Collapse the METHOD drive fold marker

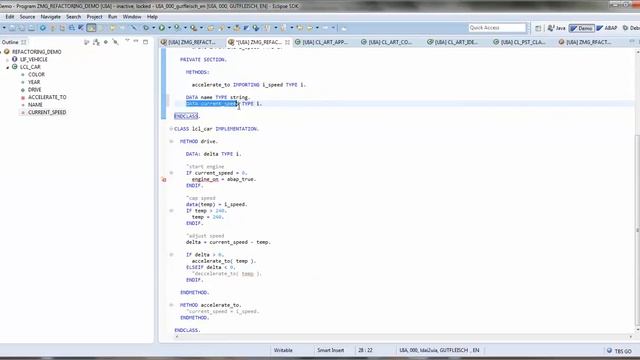[171, 141]
